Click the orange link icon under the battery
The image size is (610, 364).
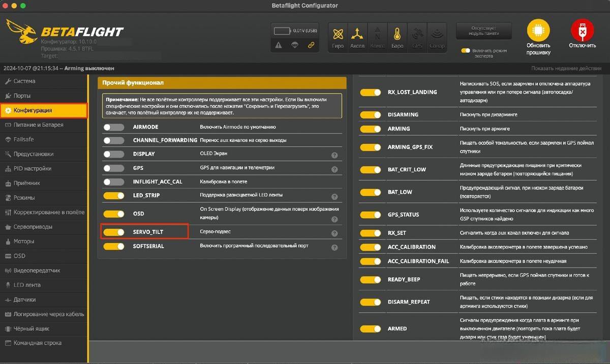311,45
